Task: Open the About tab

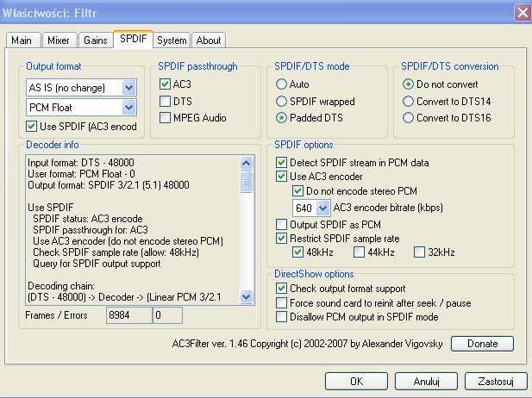Action: click(208, 40)
